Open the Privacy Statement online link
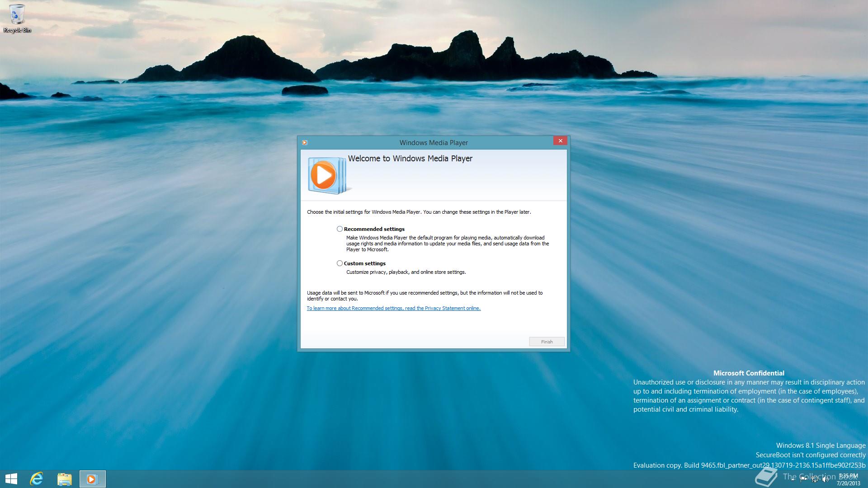The image size is (868, 488). pyautogui.click(x=393, y=308)
